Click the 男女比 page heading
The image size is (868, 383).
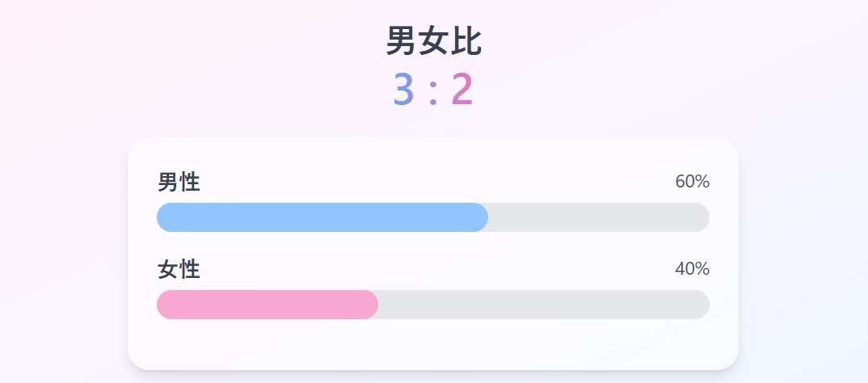433,41
